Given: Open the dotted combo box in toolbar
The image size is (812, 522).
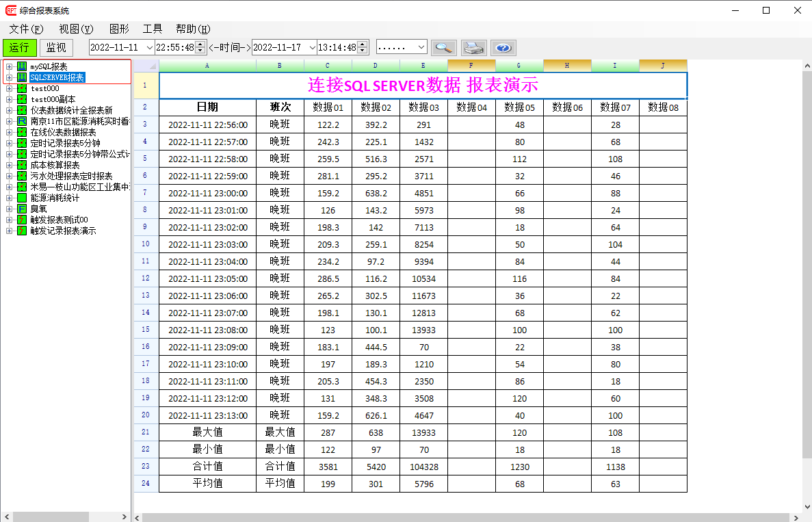Looking at the screenshot, I should click(x=421, y=47).
